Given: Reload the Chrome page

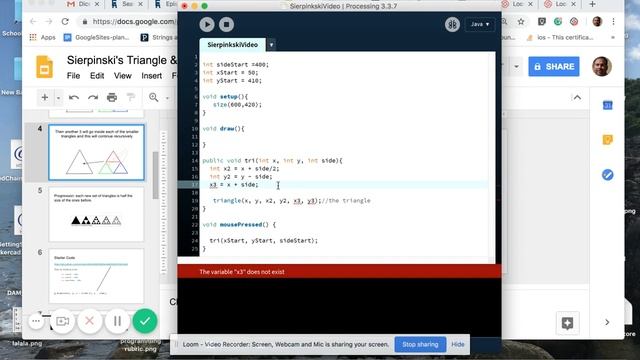Looking at the screenshot, I should (x=65, y=22).
